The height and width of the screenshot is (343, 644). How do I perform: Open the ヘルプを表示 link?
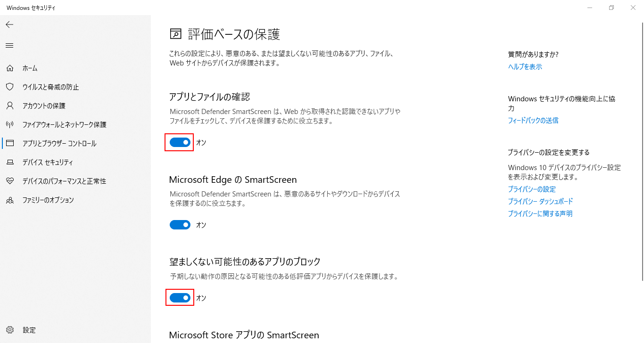pyautogui.click(x=525, y=67)
